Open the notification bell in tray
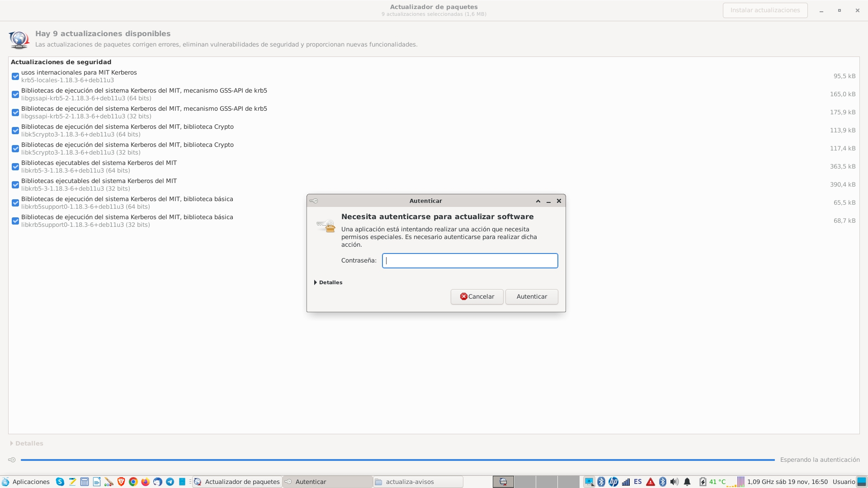Viewport: 868px width, 488px height. pyautogui.click(x=687, y=482)
